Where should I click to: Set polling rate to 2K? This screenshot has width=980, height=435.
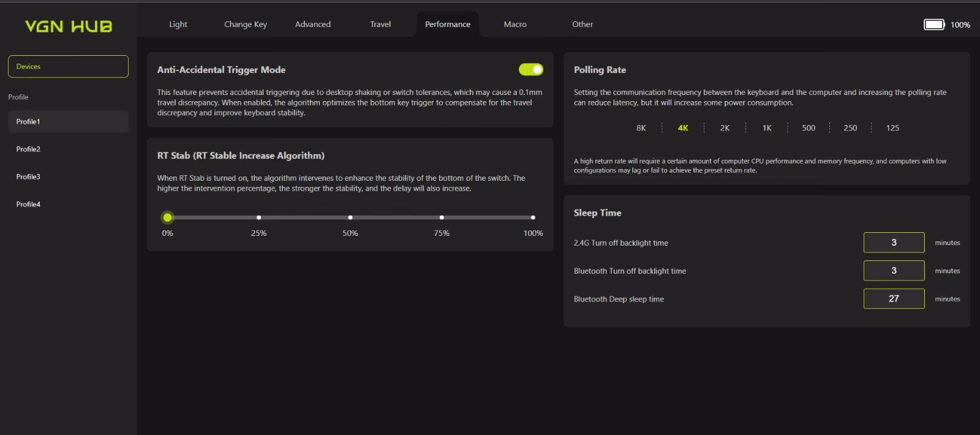pyautogui.click(x=725, y=128)
